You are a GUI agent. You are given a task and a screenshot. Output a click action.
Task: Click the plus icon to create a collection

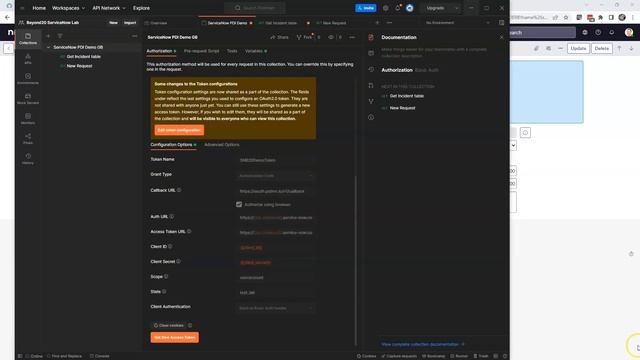(48, 36)
